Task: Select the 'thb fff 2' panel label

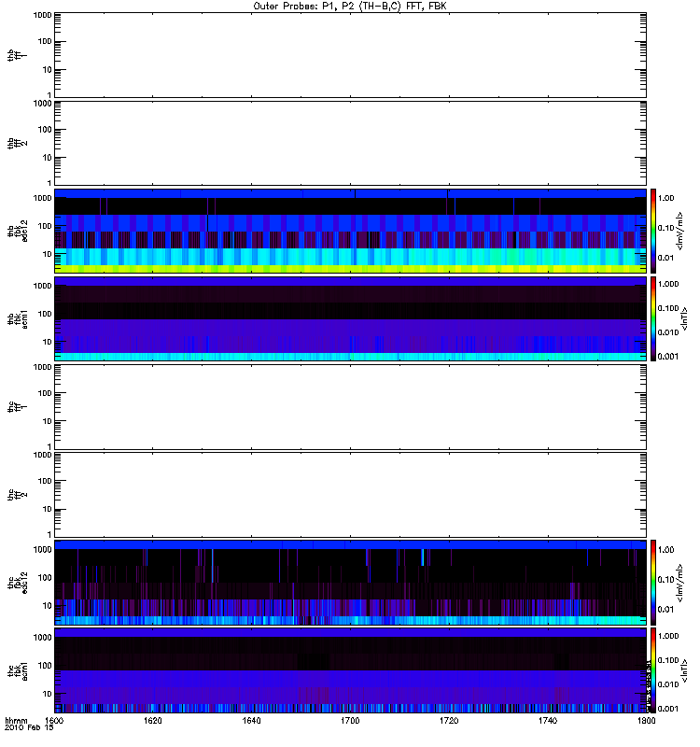Action: point(17,144)
